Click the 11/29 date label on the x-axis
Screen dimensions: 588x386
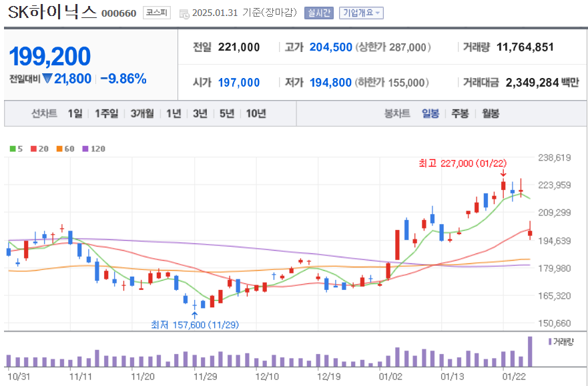[206, 377]
